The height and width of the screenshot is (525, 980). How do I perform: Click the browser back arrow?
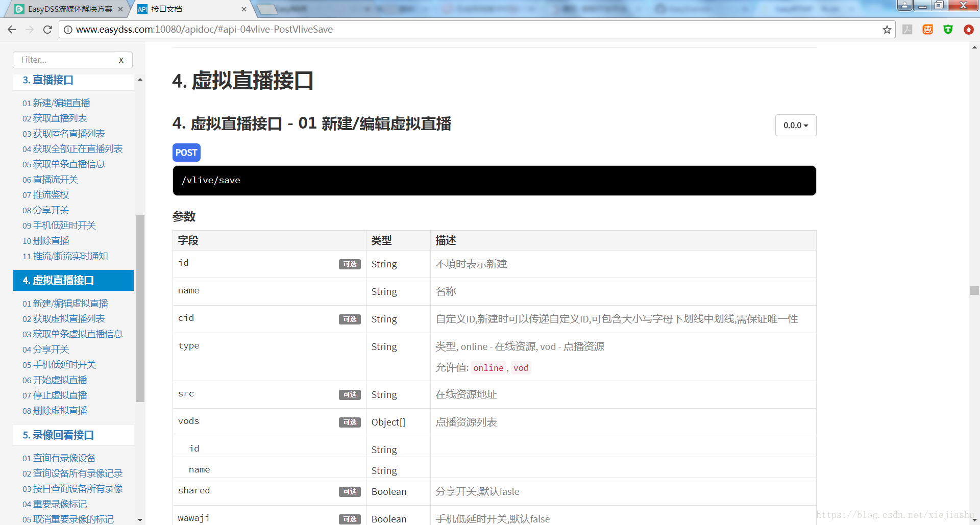[12, 30]
